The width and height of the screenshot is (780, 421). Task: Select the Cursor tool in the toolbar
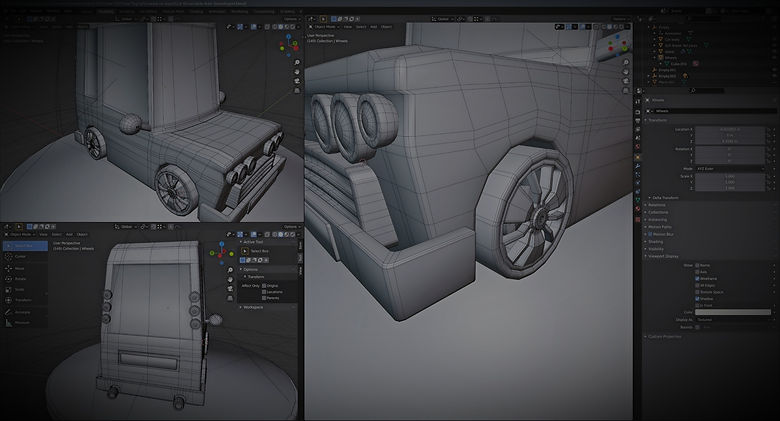20,256
